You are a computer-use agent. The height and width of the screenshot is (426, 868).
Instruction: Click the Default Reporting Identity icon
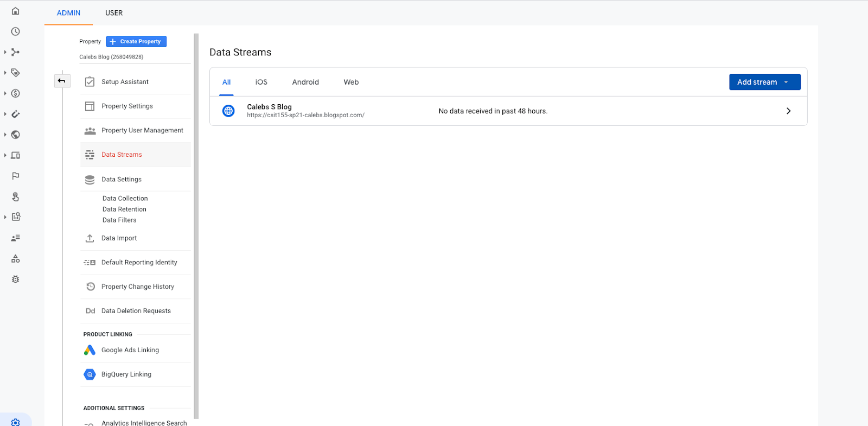coord(90,263)
